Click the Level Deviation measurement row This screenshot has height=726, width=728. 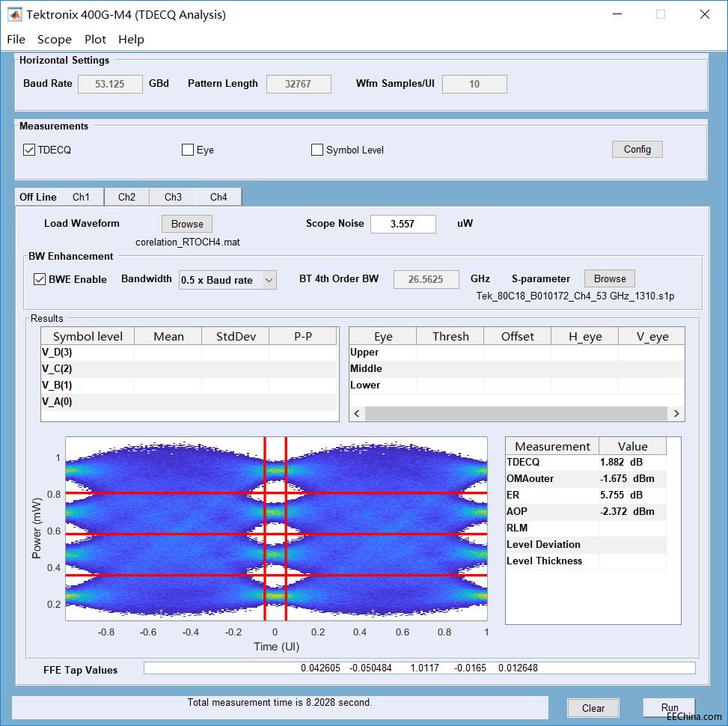(586, 544)
